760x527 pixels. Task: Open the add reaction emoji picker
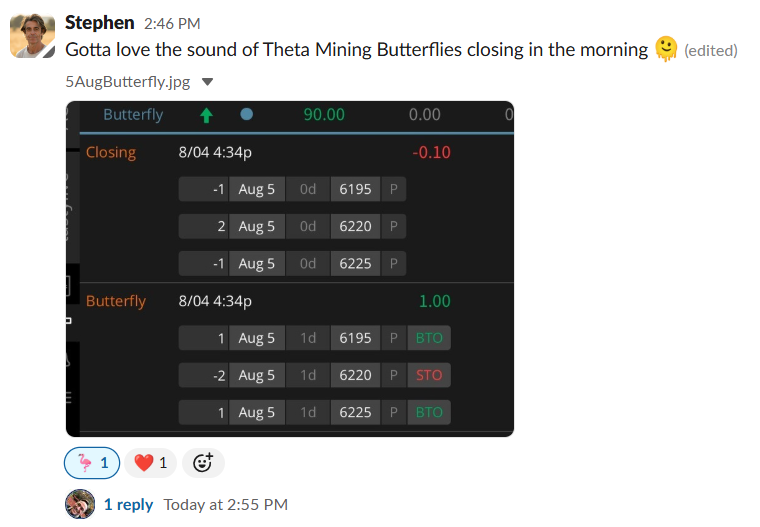(203, 463)
